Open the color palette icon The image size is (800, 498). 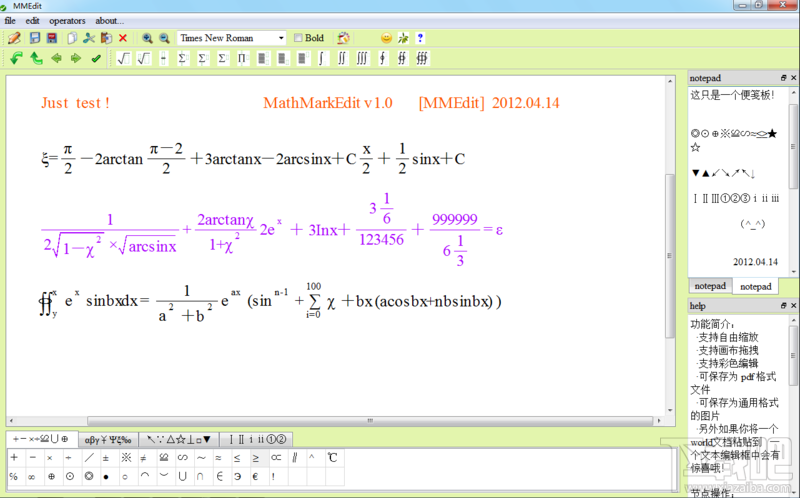(x=343, y=38)
